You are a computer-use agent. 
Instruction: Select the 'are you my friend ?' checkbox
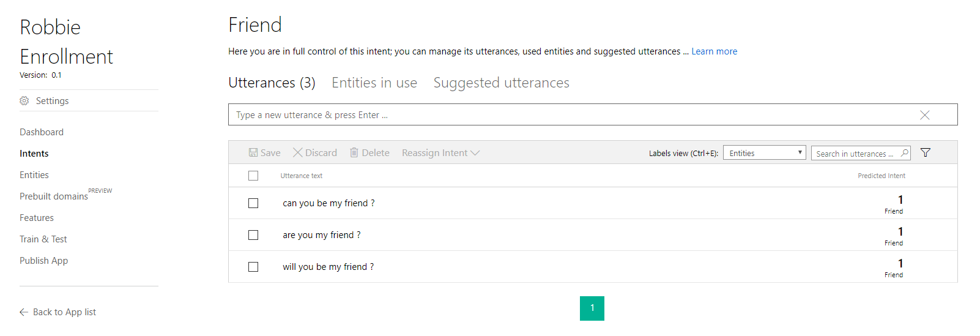[x=253, y=235]
